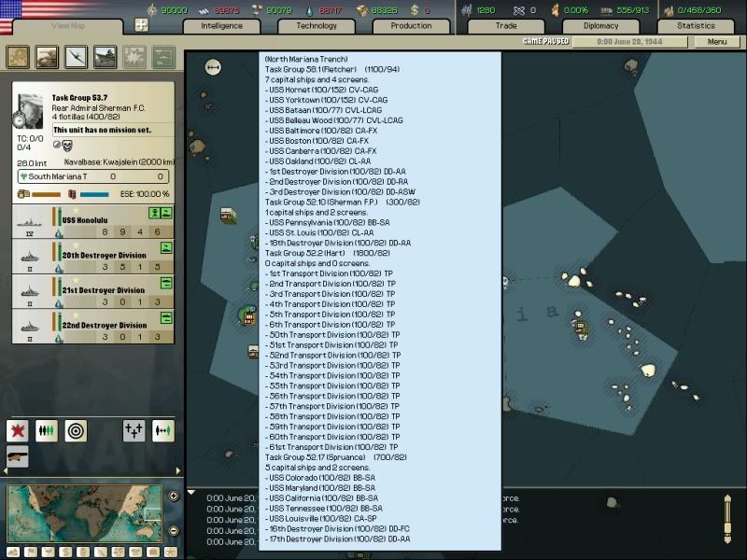Open the game Menu
Viewport: 747px width, 560px height.
tap(717, 41)
